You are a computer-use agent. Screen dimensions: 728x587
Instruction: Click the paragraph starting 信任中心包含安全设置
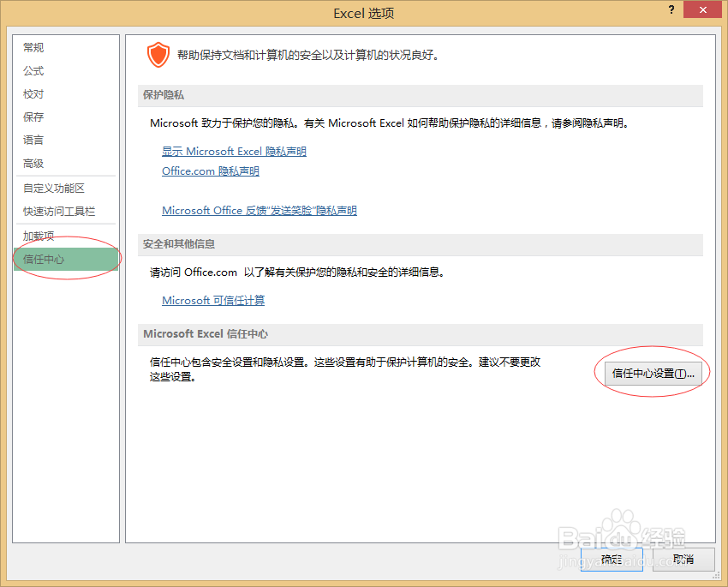345,369
